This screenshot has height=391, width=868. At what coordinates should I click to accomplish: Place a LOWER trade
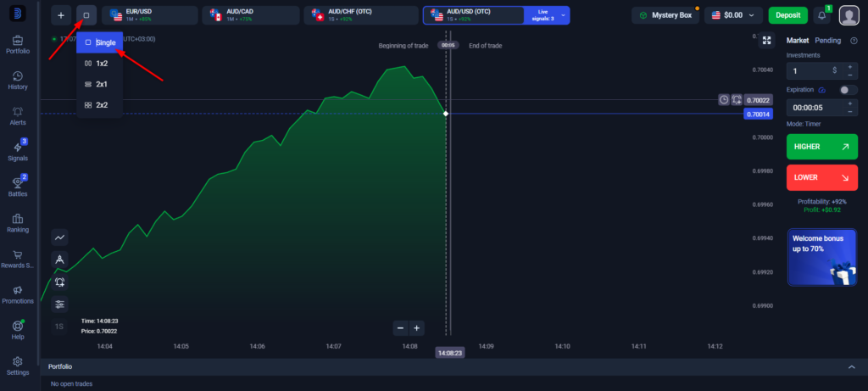pyautogui.click(x=822, y=178)
